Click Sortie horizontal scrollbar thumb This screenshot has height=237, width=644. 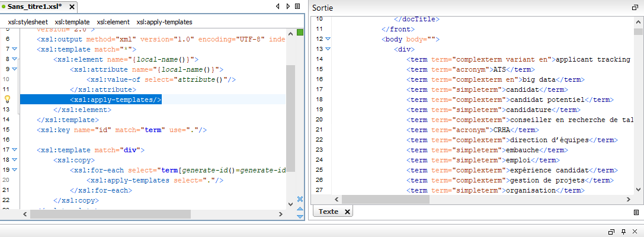385,199
